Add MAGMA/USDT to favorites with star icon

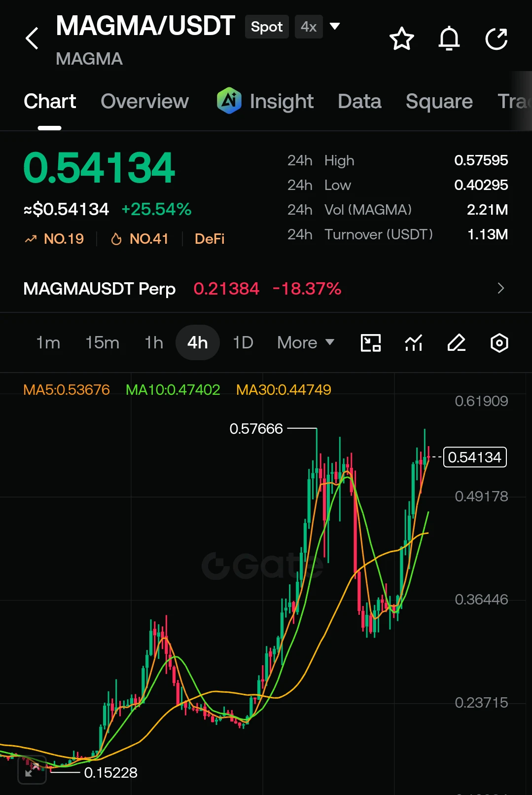coord(401,39)
